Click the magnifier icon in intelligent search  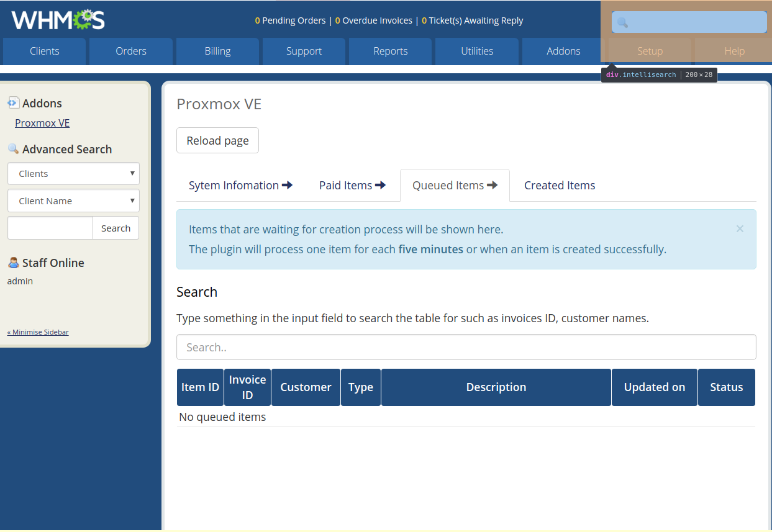point(622,23)
